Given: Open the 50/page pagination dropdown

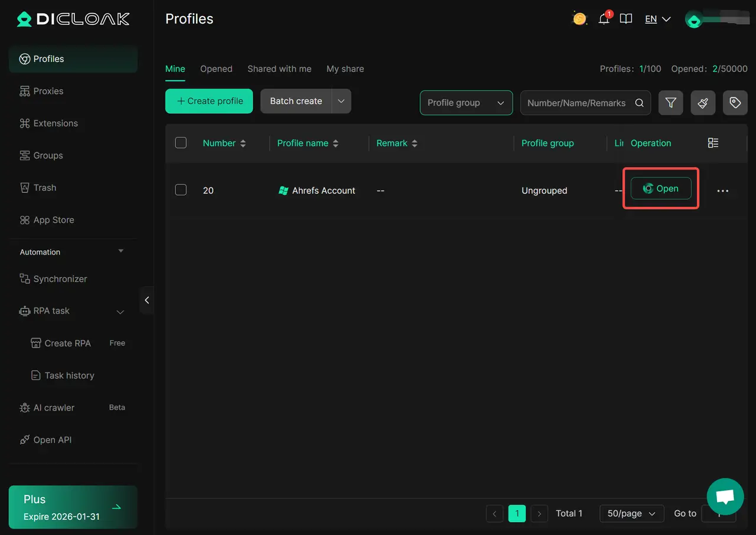Looking at the screenshot, I should (631, 513).
